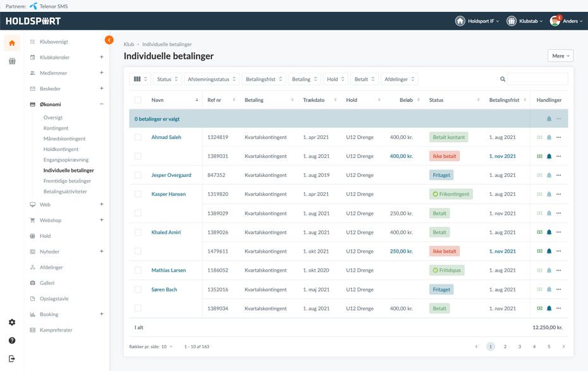Viewport: 588px width, 371px height.
Task: Open the Mere menu at the top right
Action: [559, 55]
